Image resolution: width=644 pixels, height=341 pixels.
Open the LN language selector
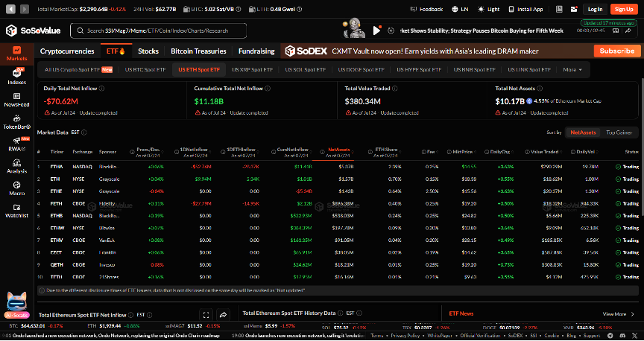click(x=460, y=9)
